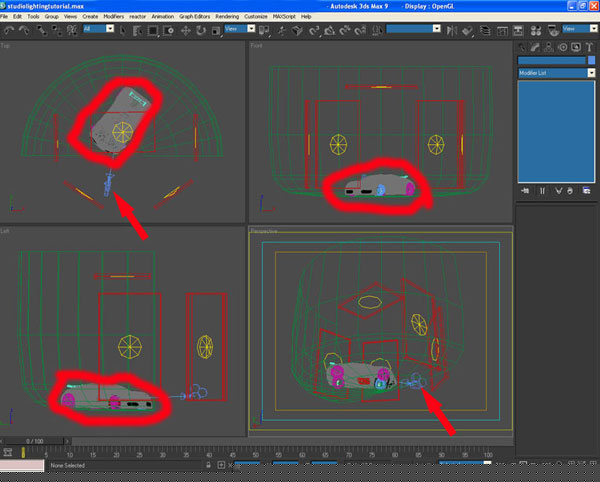The height and width of the screenshot is (482, 600).
Task: Activate the Select and Scale tool
Action: pyautogui.click(x=216, y=30)
